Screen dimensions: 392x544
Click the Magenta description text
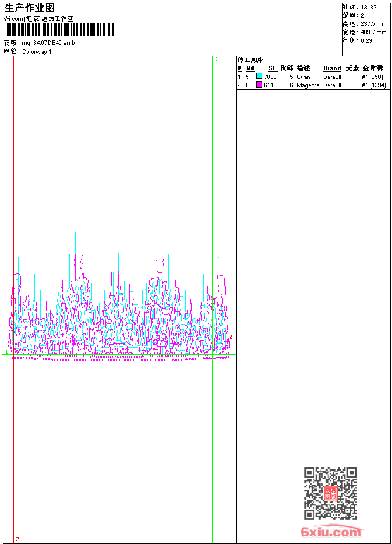tap(308, 85)
